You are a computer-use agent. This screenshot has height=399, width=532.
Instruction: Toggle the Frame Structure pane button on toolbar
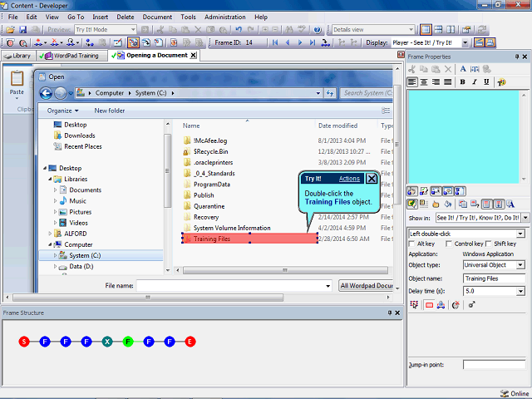[x=490, y=42]
